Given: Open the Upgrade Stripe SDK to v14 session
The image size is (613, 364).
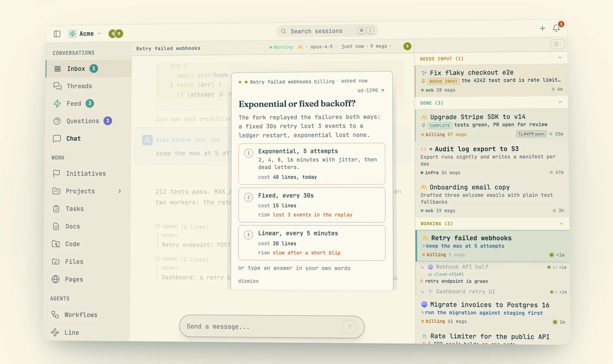Looking at the screenshot, I should (492, 125).
